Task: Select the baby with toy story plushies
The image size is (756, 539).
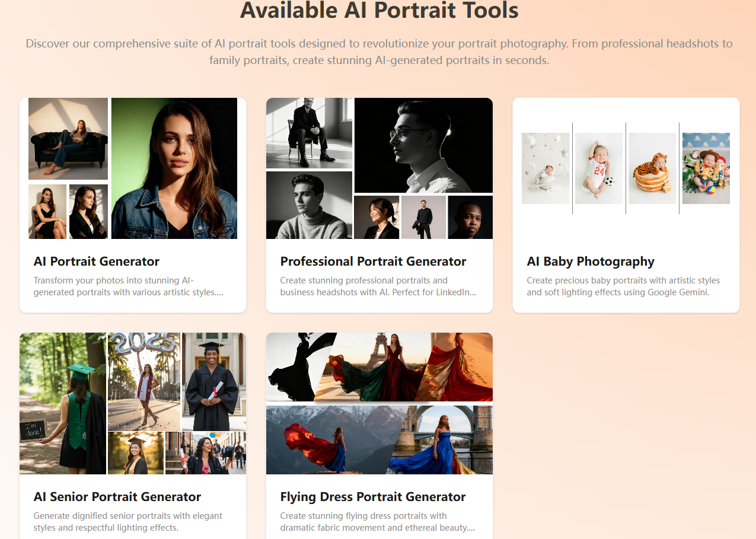Action: tap(706, 168)
